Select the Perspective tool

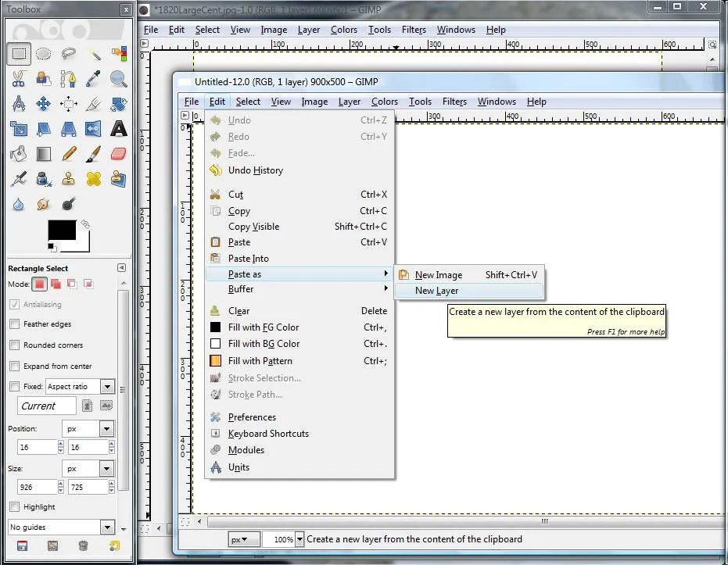pyautogui.click(x=69, y=128)
